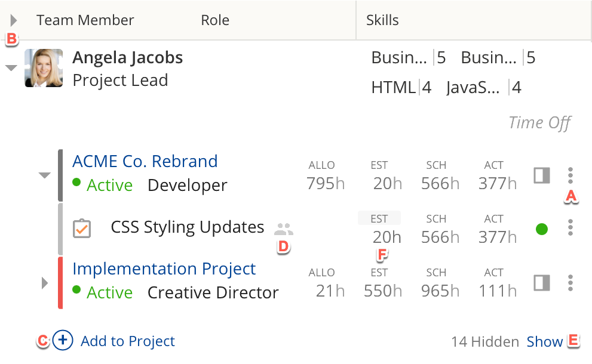Viewport: 592px width, 364px height.
Task: Open the CSS Styling Updates three-dot menu
Action: 570,227
